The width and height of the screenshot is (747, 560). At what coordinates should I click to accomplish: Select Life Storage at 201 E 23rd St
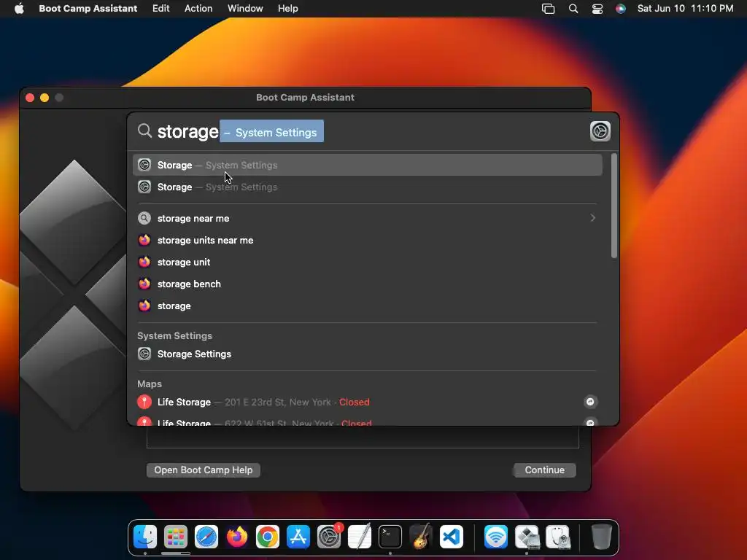click(x=368, y=402)
